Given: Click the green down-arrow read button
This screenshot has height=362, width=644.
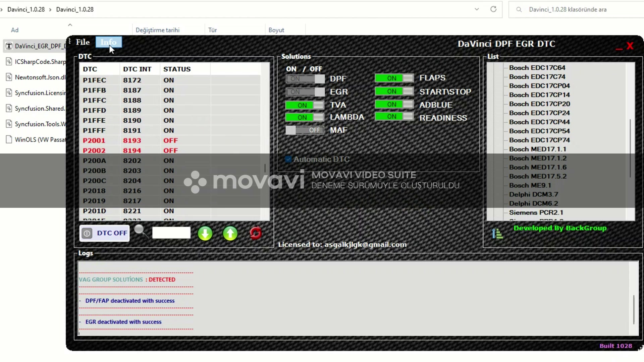Looking at the screenshot, I should [x=205, y=233].
